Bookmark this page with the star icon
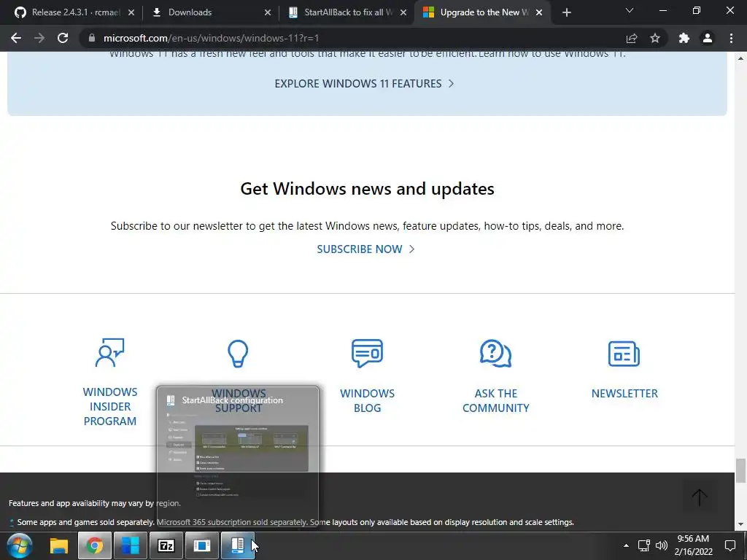The image size is (747, 560). click(x=655, y=38)
